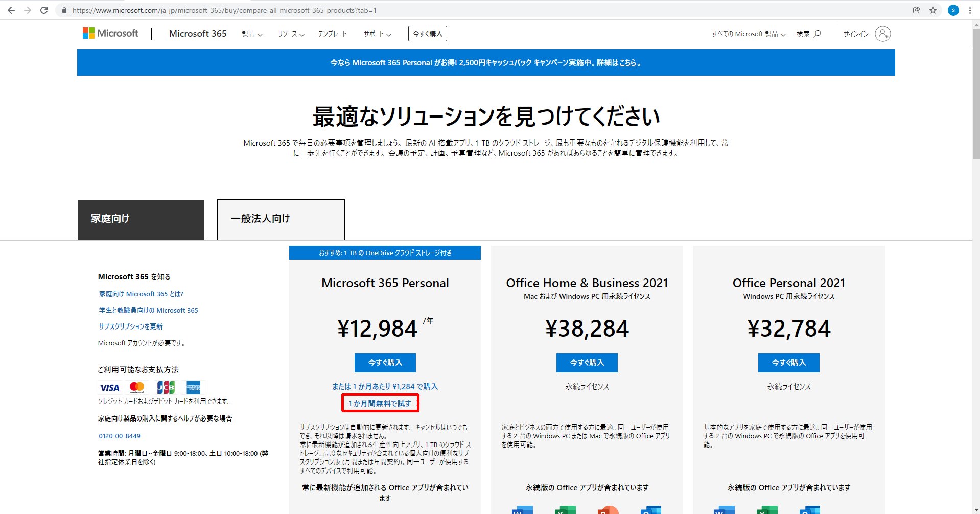Open 学生と教職員向けの Microsoft 365 link
This screenshot has width=980, height=514.
click(x=148, y=310)
